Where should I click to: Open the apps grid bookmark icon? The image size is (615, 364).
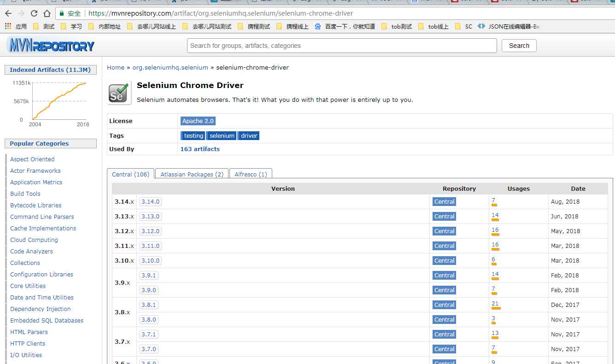coord(8,26)
